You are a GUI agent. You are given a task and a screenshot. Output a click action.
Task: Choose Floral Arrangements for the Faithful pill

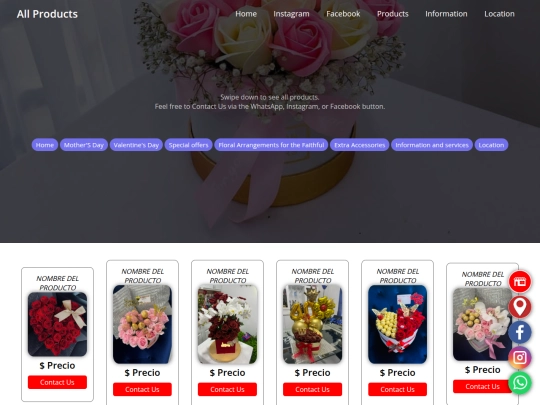(271, 145)
